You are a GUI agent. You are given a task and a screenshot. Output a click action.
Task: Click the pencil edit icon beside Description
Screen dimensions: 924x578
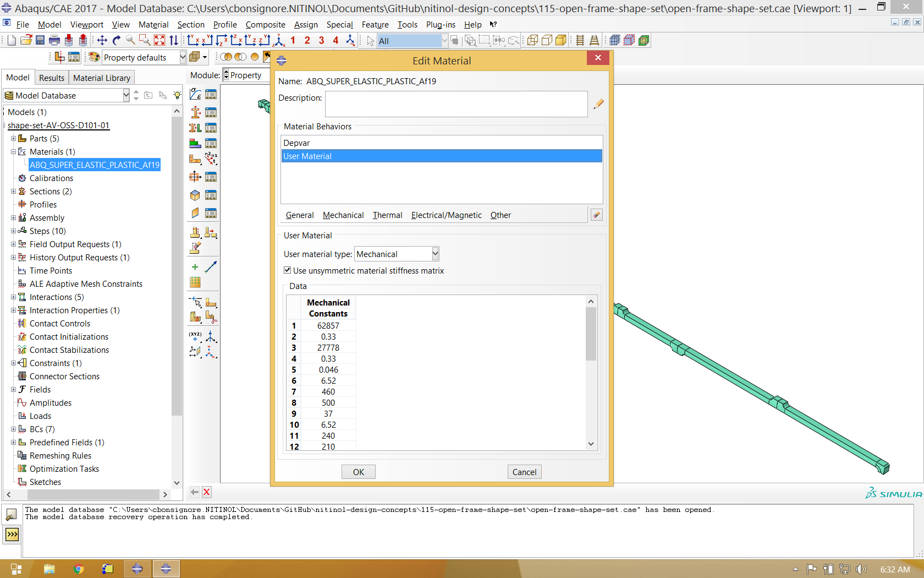click(x=598, y=103)
